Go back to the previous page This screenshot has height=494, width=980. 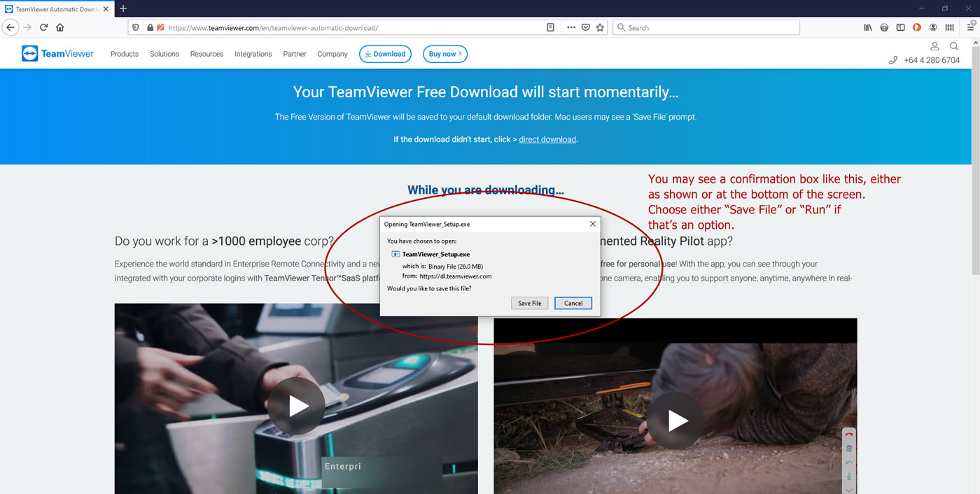(x=10, y=27)
